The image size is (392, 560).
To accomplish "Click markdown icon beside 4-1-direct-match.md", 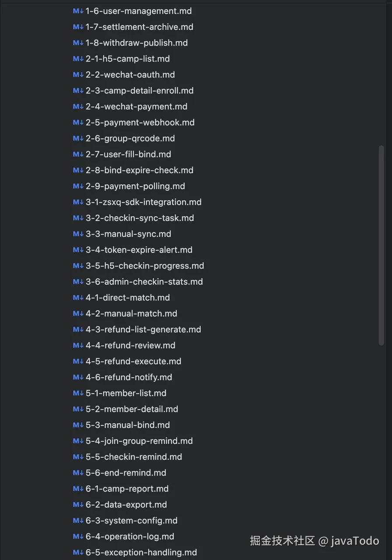I will pos(78,297).
